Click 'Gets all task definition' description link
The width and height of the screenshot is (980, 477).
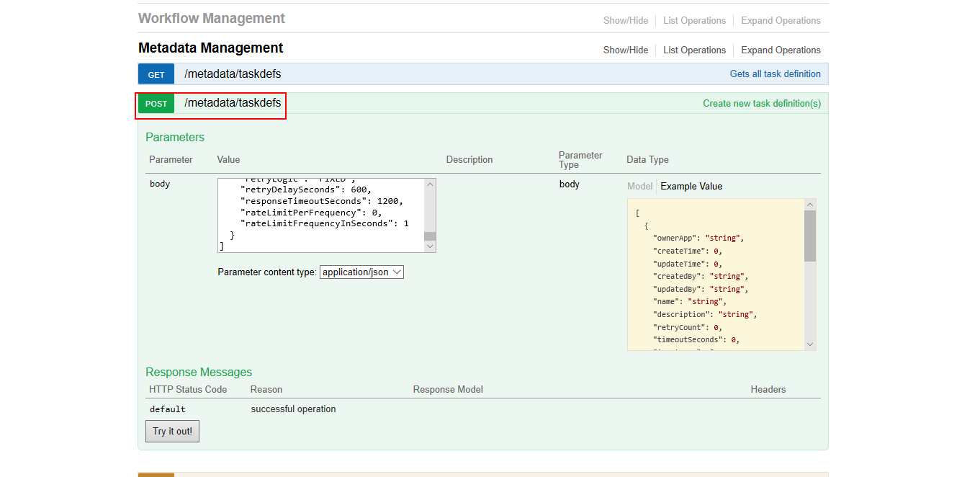tap(776, 73)
